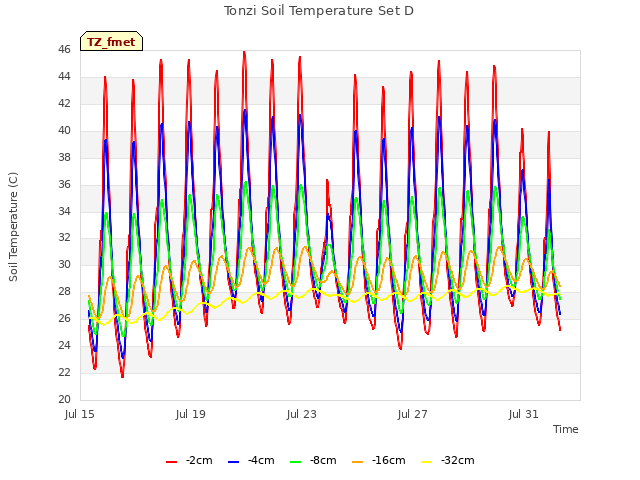This screenshot has height=480, width=640.
Task: Click the 34 y-axis tick label
Action: (x=64, y=211)
